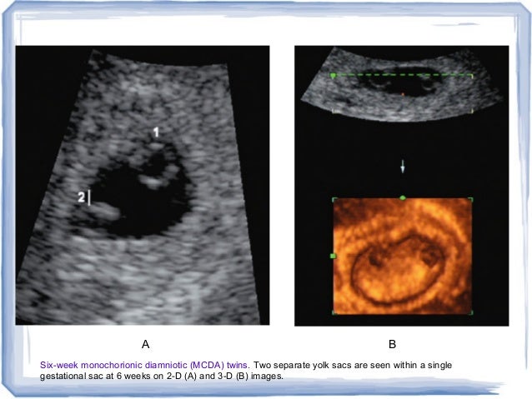
Task: Click the panel label "B" below the right image
Action: [x=392, y=344]
